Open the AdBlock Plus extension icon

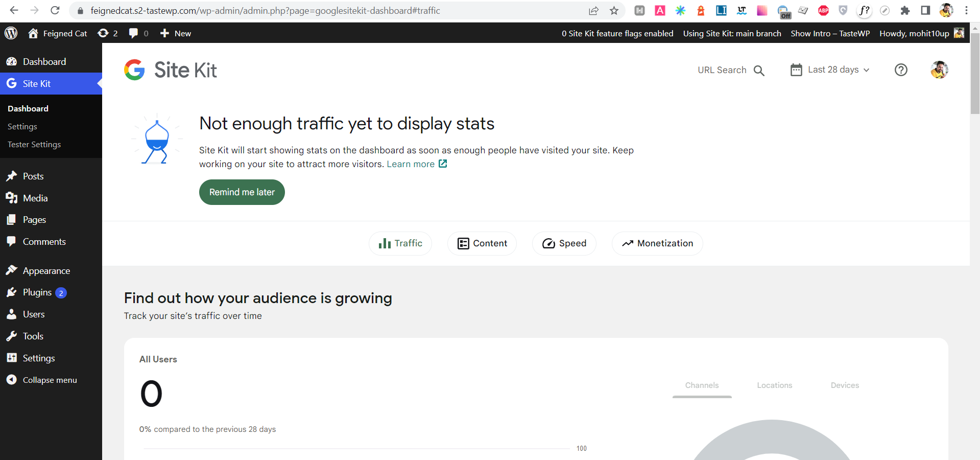tap(823, 10)
